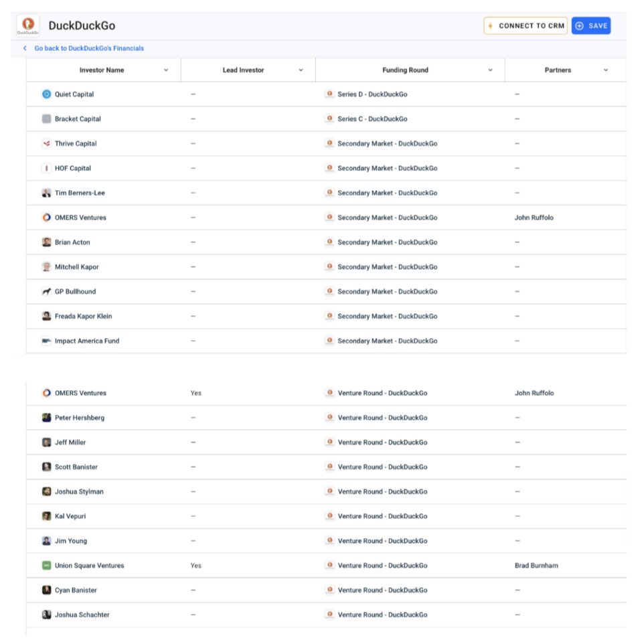Click Jim Young's avatar photo
The width and height of the screenshot is (644, 644).
[46, 540]
